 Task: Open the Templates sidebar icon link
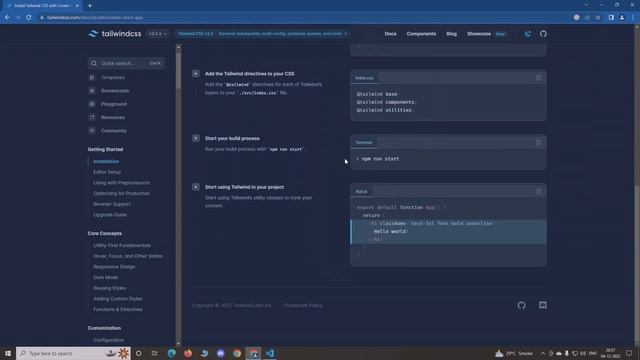pos(92,78)
